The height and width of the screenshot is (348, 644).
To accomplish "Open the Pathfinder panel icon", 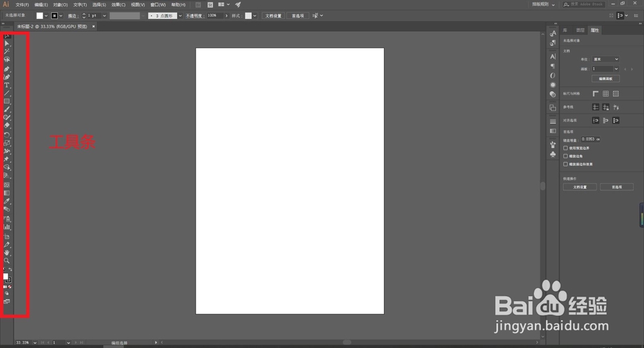I will click(x=553, y=107).
